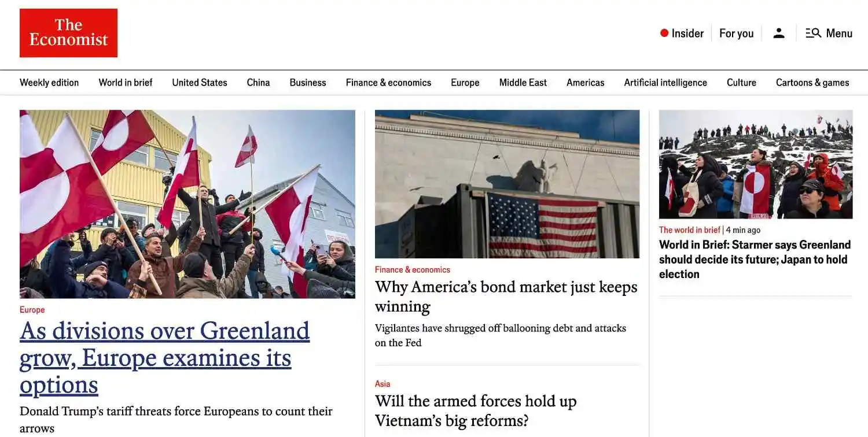
Task: Click The Economist red logo
Action: [x=68, y=33]
